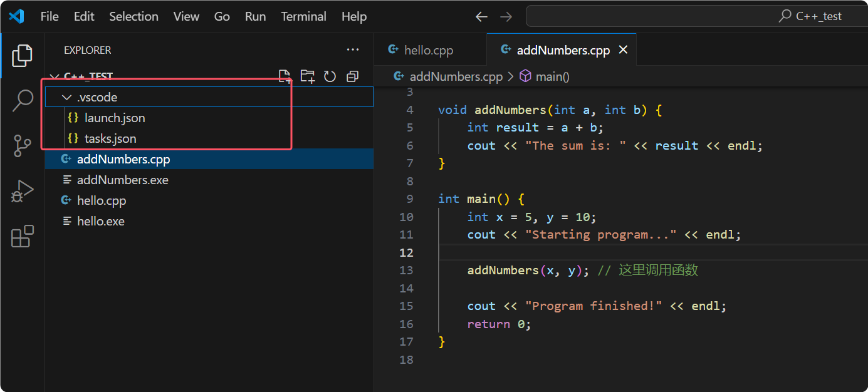Click the Go Forward arrow
The image size is (868, 392).
(x=506, y=17)
